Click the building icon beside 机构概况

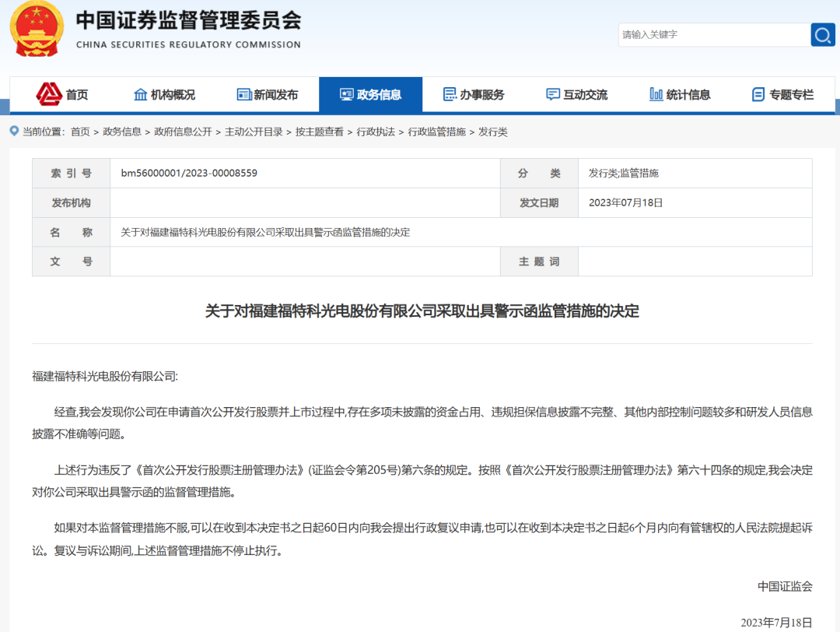(141, 94)
